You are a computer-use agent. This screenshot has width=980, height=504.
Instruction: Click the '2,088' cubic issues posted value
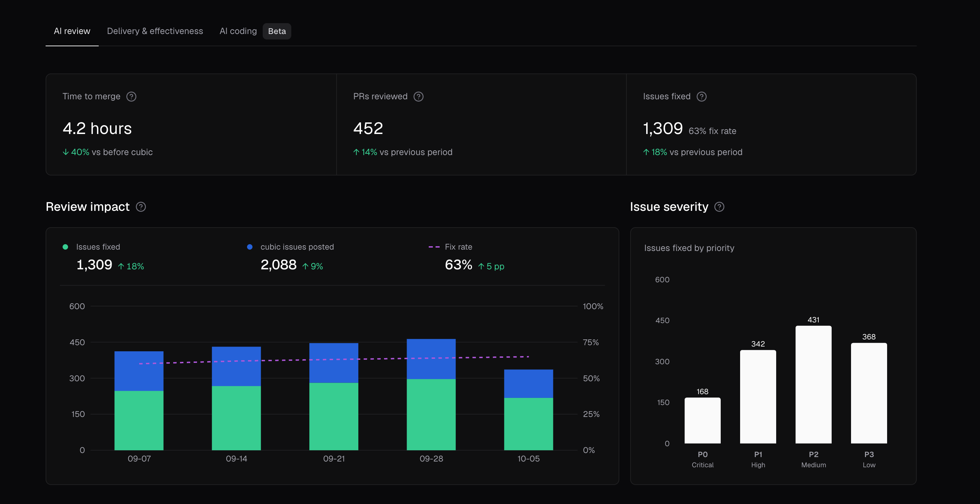tap(278, 265)
